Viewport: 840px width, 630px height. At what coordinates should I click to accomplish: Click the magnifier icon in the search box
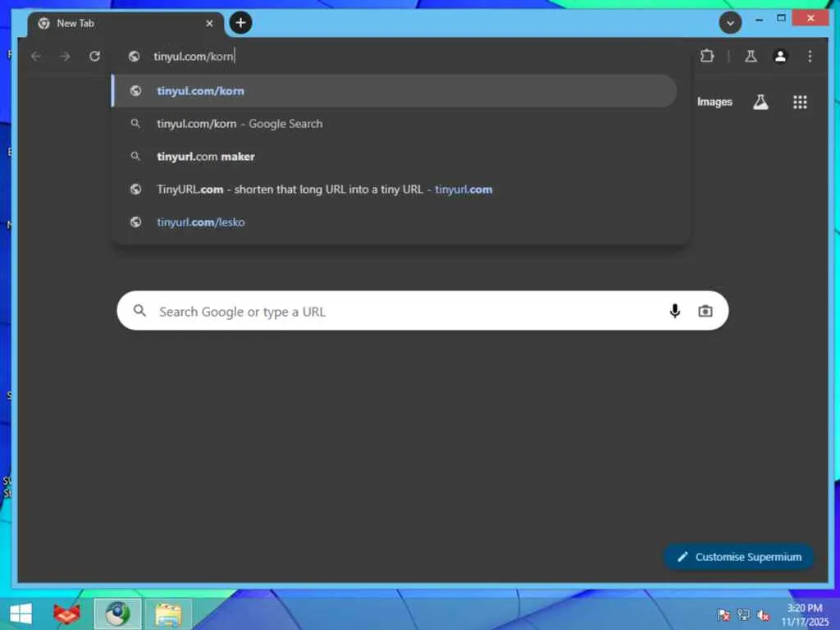click(x=139, y=311)
